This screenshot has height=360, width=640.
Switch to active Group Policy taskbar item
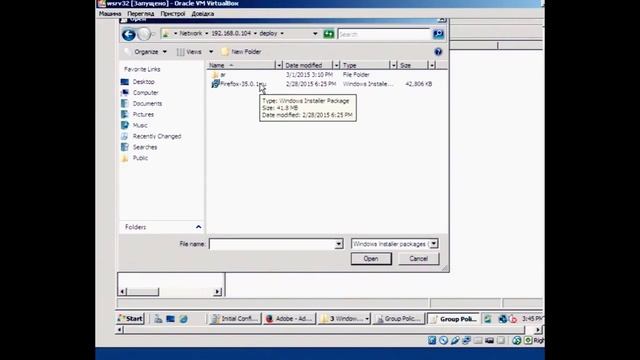454,319
